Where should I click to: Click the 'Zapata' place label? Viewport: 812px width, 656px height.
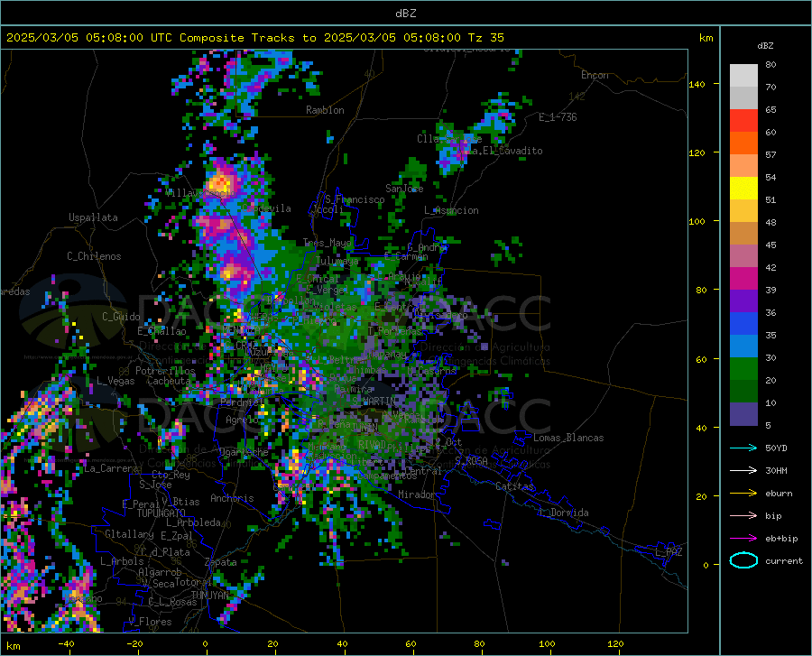(x=221, y=562)
